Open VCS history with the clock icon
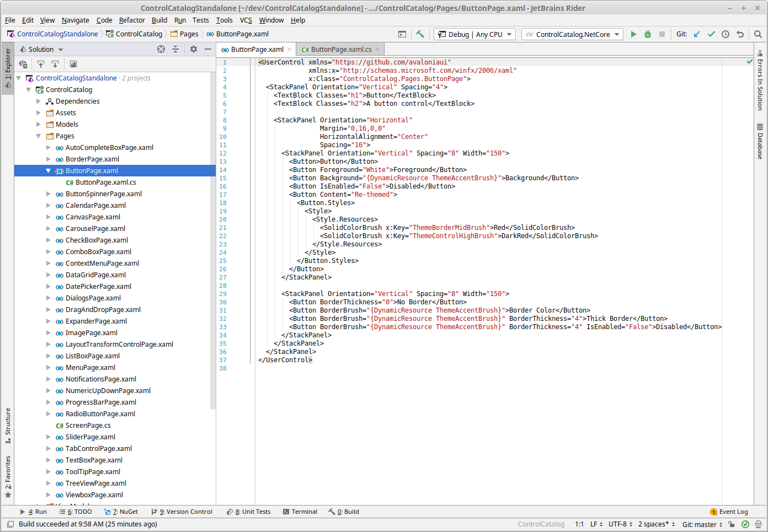 (726, 34)
